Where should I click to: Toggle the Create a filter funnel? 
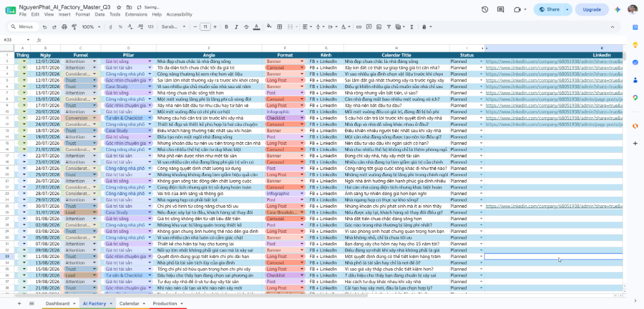(x=389, y=27)
